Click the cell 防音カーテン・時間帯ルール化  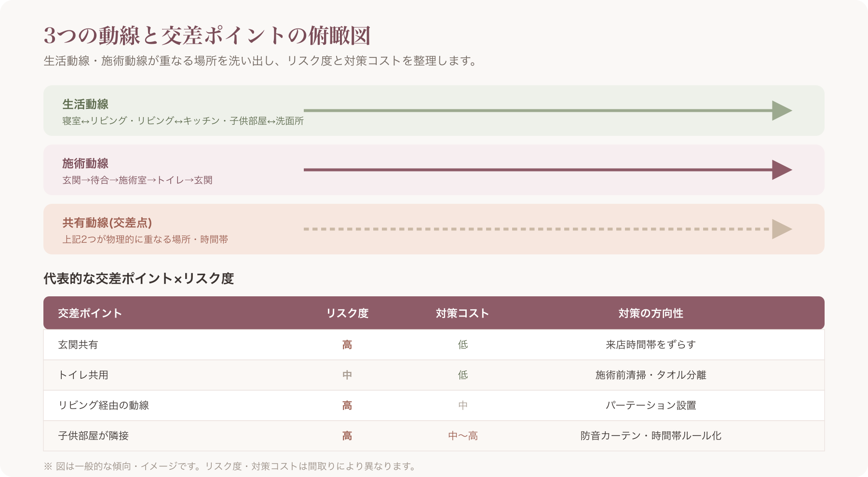[651, 436]
